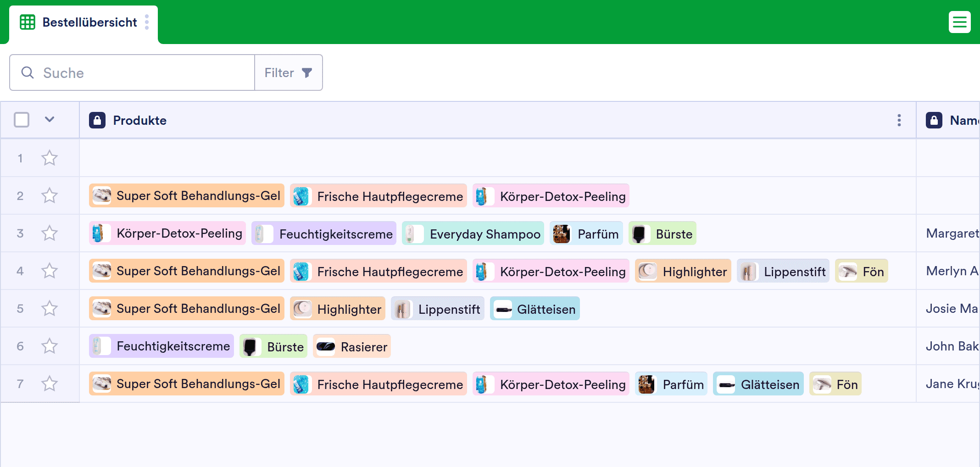Open the hamburger menu in the green header
Viewport: 980px width, 467px height.
[959, 22]
